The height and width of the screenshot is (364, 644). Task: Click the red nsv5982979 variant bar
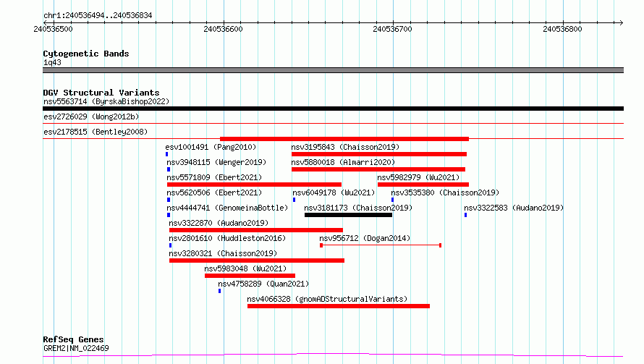(x=423, y=185)
